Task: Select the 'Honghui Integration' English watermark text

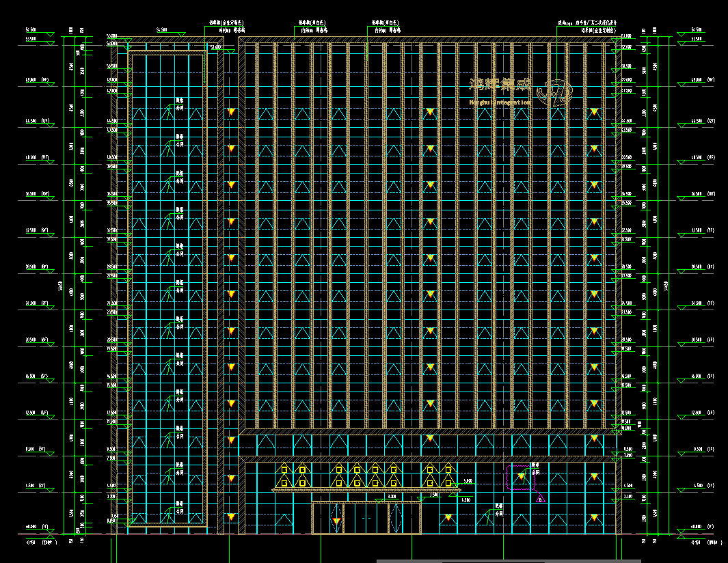Action: 500,102
